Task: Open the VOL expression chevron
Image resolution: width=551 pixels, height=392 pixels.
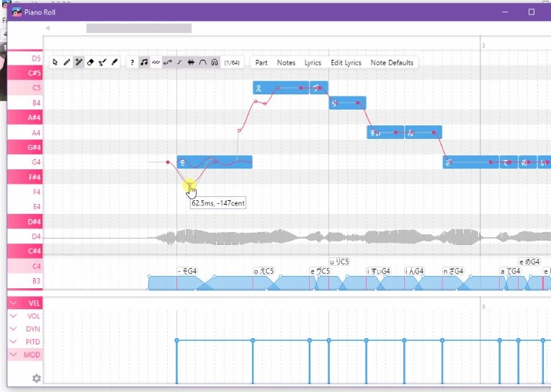Action: pyautogui.click(x=14, y=316)
